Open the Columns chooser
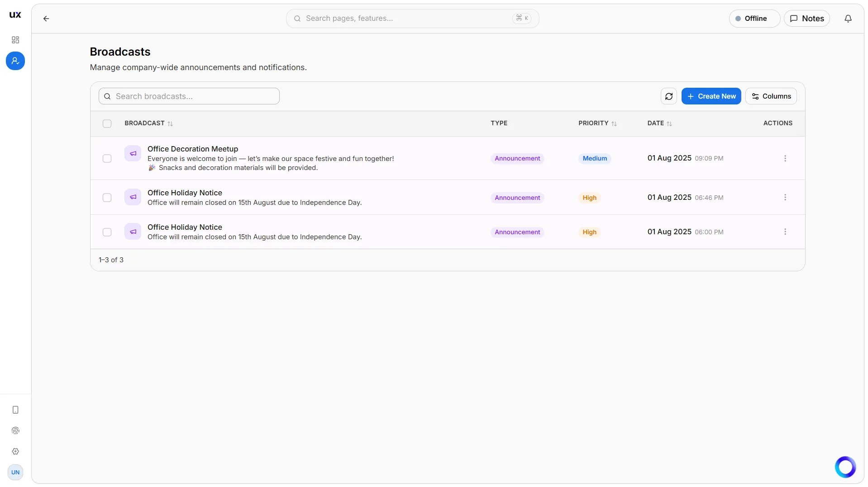 771,96
